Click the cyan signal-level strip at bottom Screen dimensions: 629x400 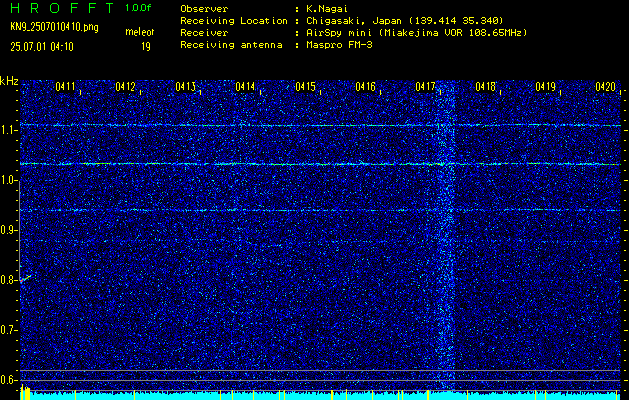click(320, 396)
